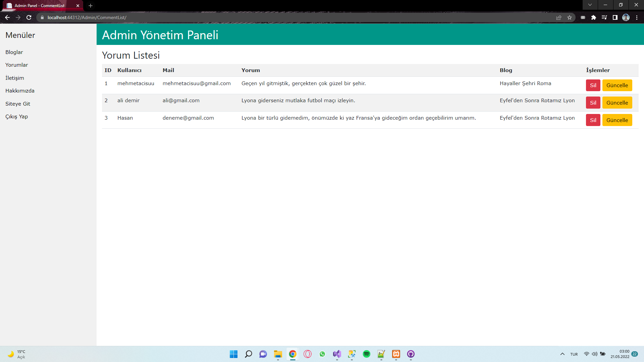
Task: Open a new browser tab
Action: tap(91, 6)
